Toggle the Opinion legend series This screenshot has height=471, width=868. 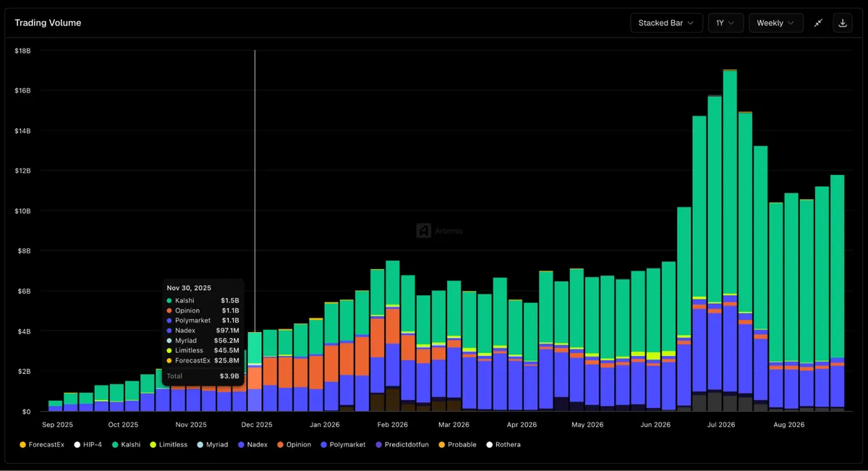[294, 444]
